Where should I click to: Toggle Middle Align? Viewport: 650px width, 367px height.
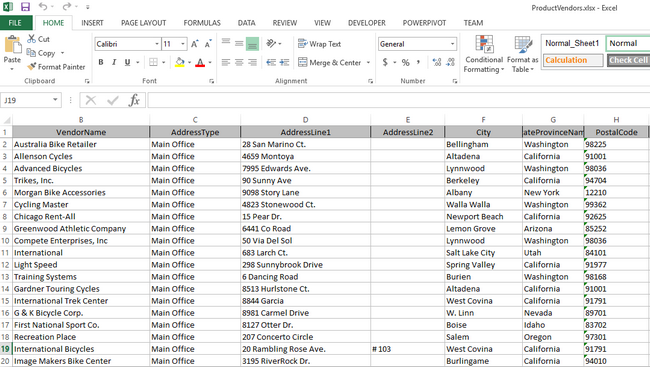click(239, 43)
